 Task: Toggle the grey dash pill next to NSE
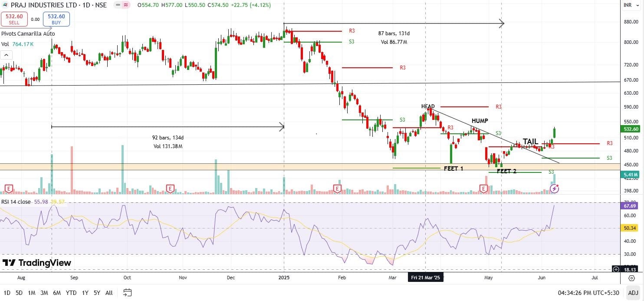click(117, 5)
